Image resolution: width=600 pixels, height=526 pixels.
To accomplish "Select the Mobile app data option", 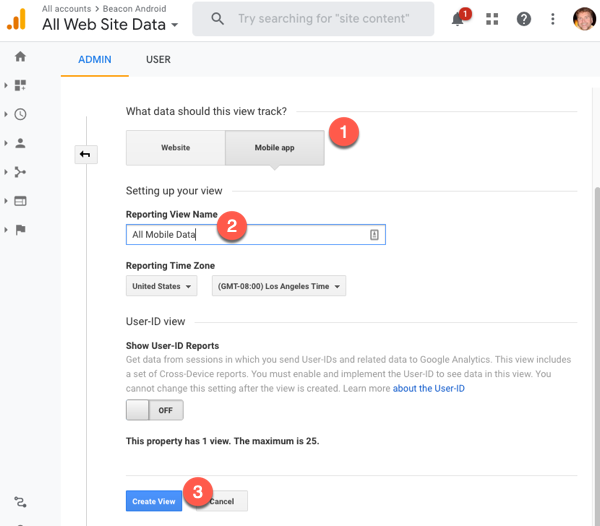I will (x=275, y=148).
